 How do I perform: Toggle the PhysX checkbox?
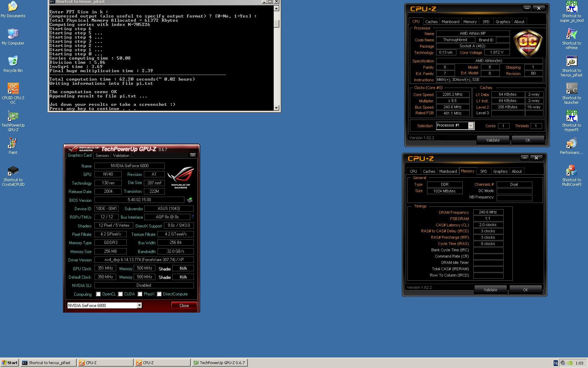pos(140,294)
